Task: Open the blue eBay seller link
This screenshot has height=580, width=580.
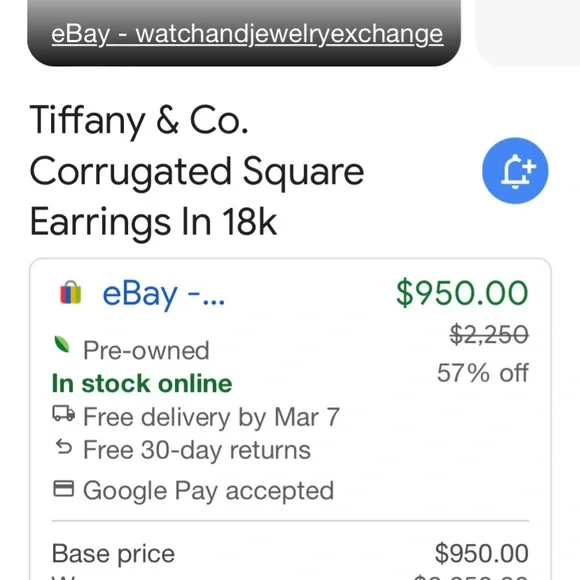Action: click(x=163, y=294)
